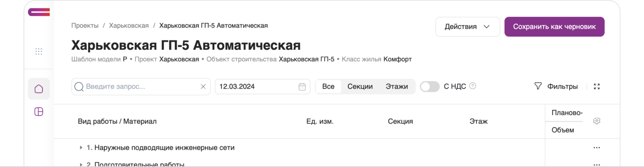Click the company logo at top left
The width and height of the screenshot is (644, 167).
click(x=39, y=12)
